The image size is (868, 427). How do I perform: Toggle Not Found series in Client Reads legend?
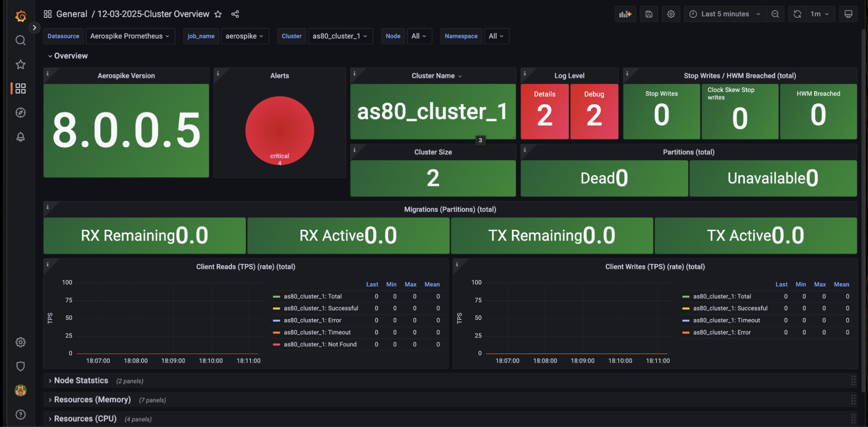[x=320, y=344]
